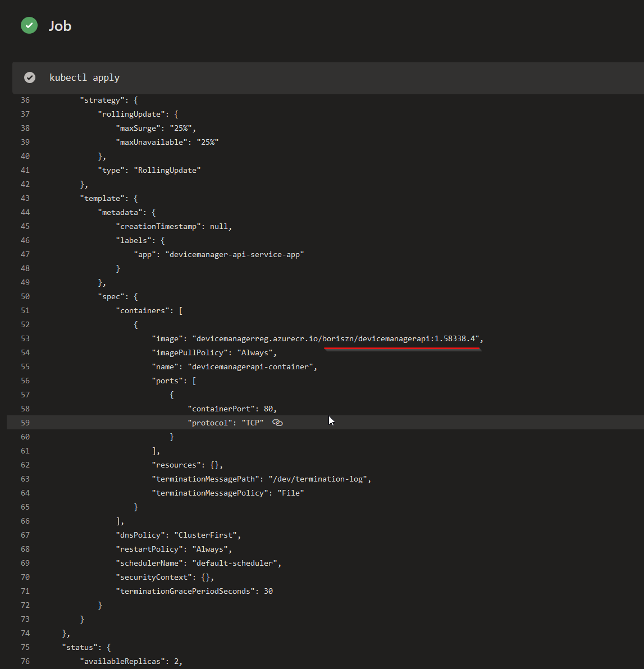Open the Job title heading
The height and width of the screenshot is (669, 644).
60,26
